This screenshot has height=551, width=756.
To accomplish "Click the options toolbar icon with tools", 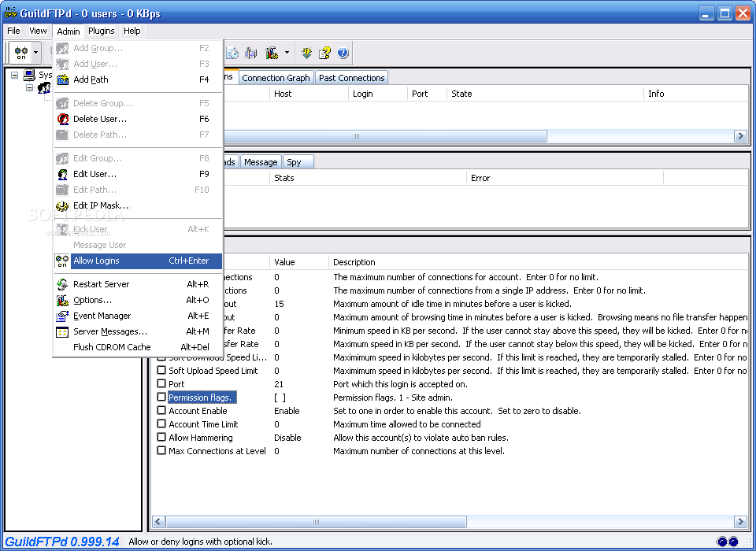I will (x=272, y=53).
